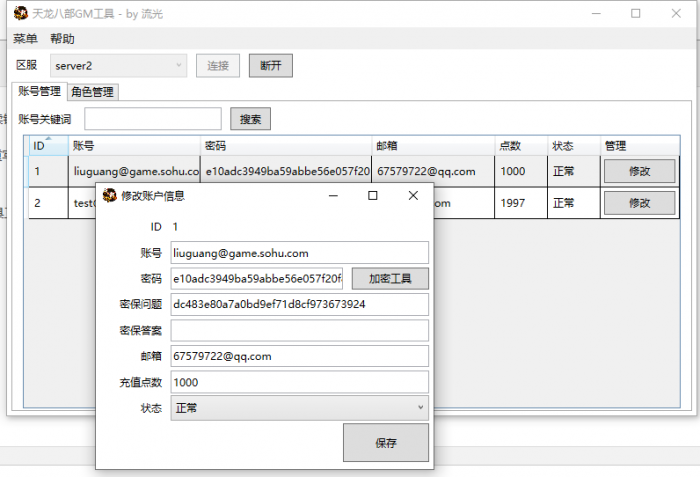Close the 修改账户信息 dialog
The image size is (700, 477).
413,196
